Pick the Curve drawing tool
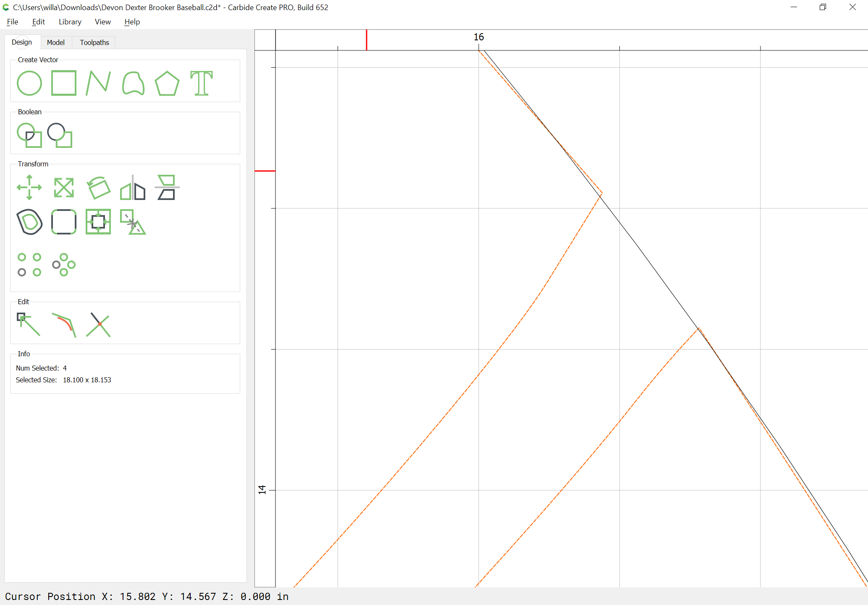Screen dimensions: 868x605 [133, 83]
